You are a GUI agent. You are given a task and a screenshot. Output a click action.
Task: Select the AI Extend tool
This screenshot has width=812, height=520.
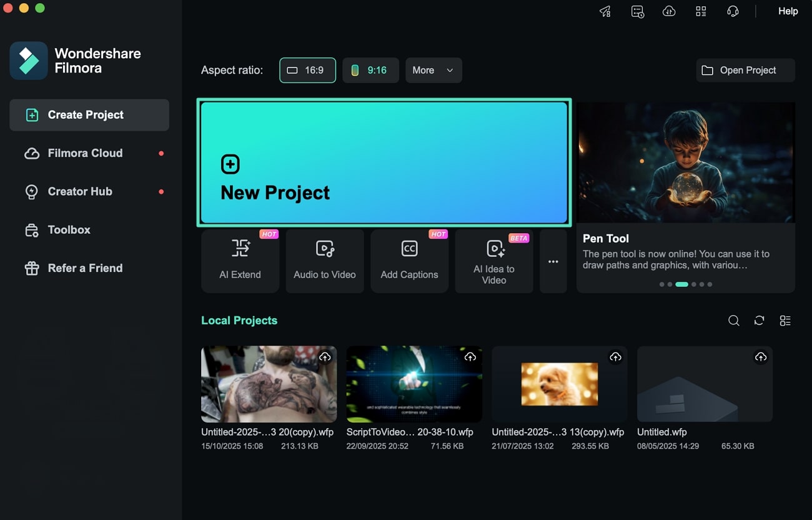click(240, 261)
